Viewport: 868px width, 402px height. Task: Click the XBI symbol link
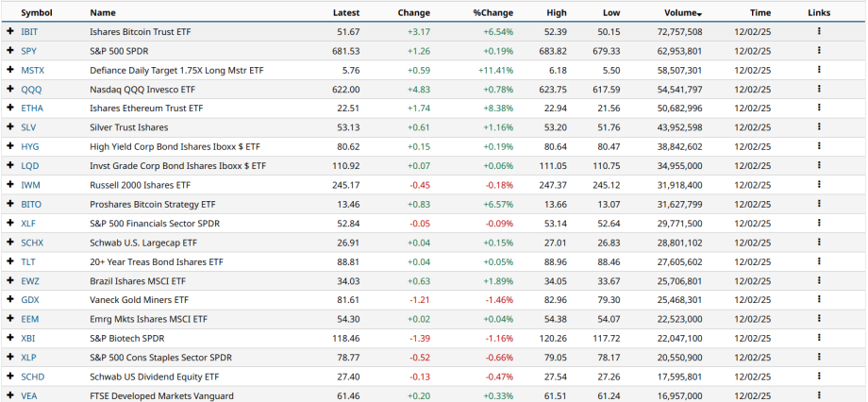point(29,338)
